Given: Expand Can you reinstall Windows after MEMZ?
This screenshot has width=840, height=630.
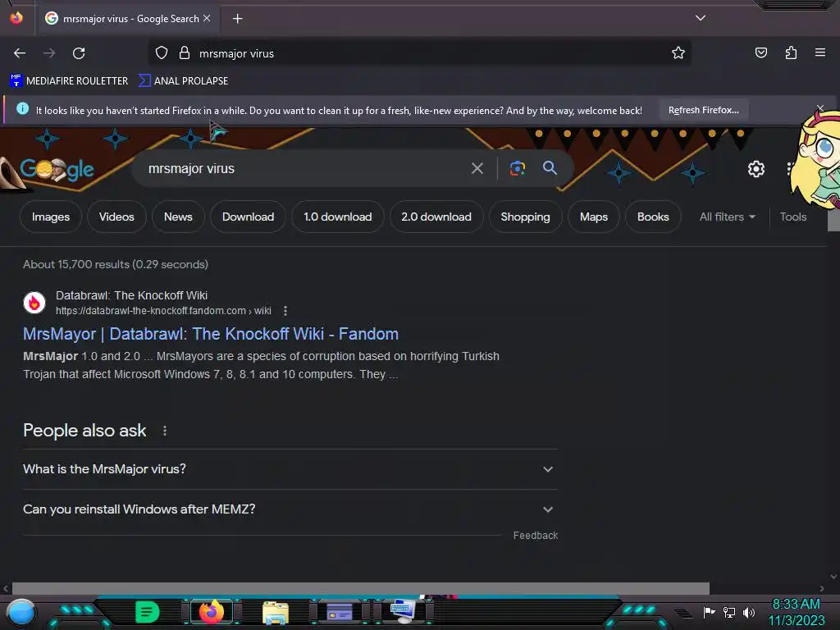Looking at the screenshot, I should [x=290, y=509].
